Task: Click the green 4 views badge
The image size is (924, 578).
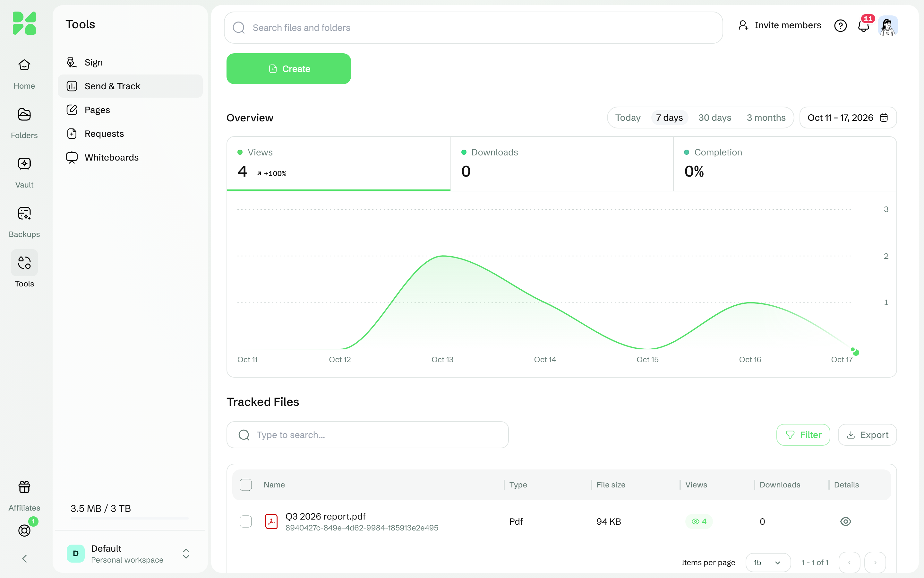Action: point(699,521)
